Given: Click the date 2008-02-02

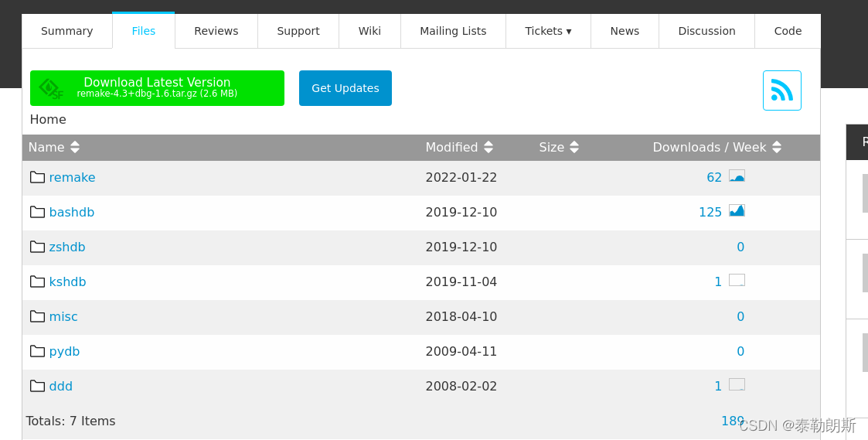Looking at the screenshot, I should (x=461, y=386).
